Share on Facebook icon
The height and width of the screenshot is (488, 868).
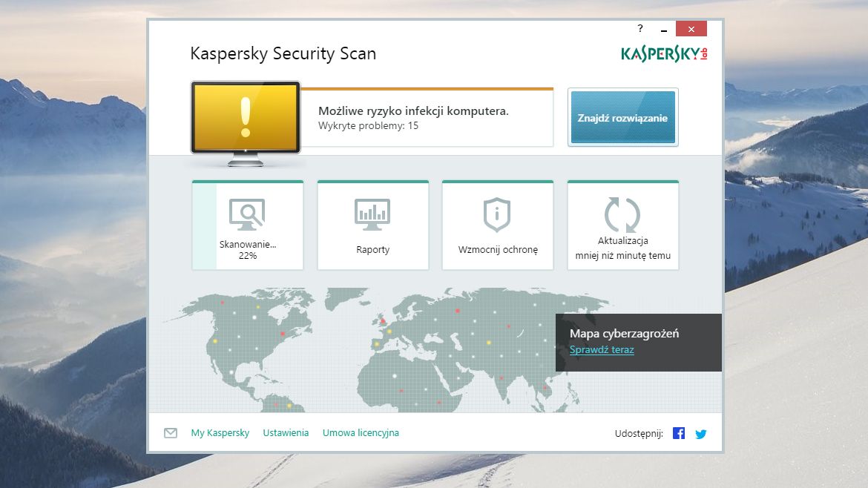click(x=679, y=433)
